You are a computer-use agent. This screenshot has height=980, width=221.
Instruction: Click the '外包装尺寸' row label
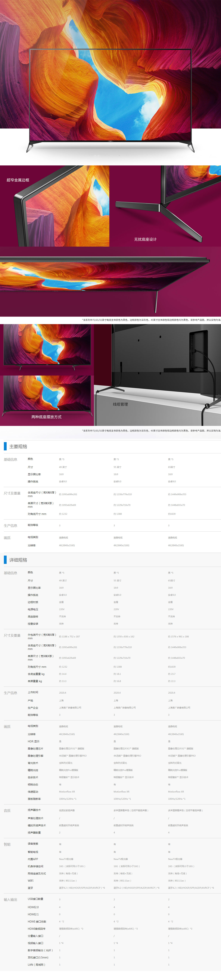(x=42, y=636)
